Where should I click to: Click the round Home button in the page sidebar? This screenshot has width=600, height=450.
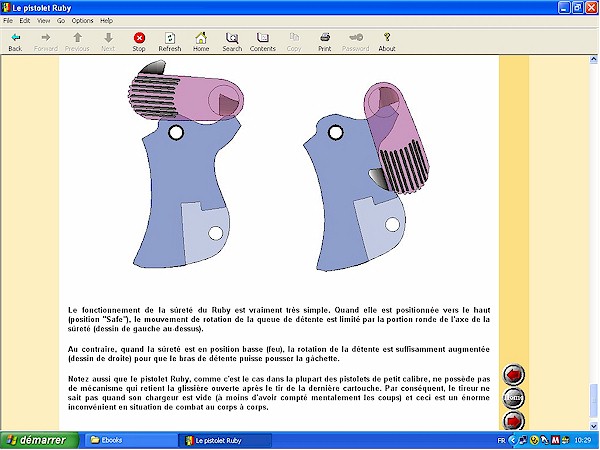tap(513, 398)
